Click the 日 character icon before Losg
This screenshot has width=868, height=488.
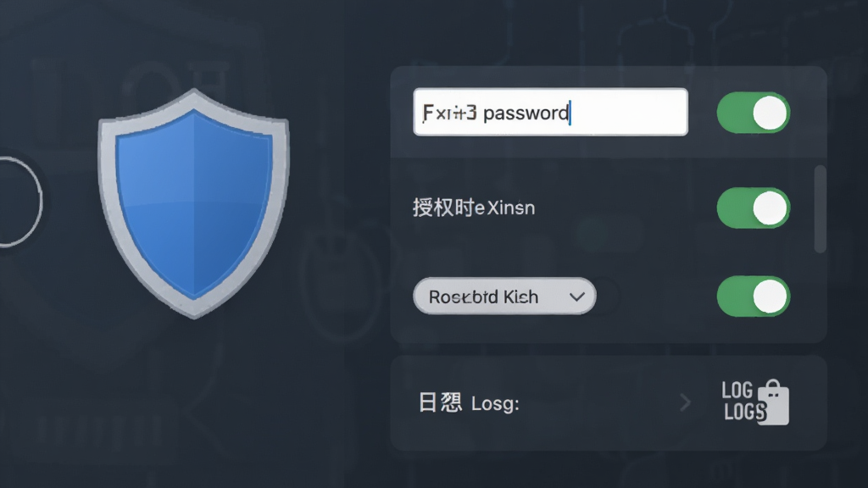click(427, 402)
